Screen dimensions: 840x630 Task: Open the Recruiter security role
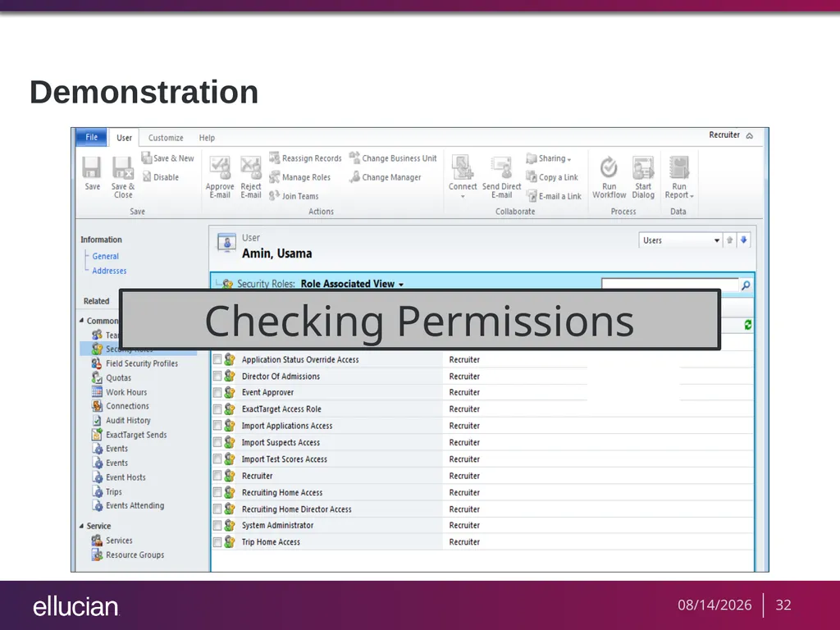(x=257, y=476)
